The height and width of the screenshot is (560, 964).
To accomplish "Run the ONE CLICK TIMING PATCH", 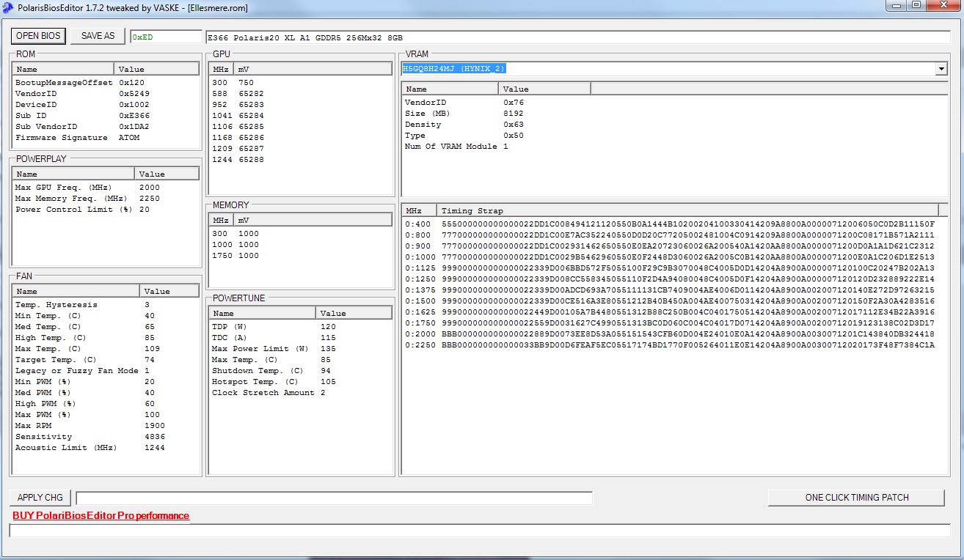I will [856, 498].
